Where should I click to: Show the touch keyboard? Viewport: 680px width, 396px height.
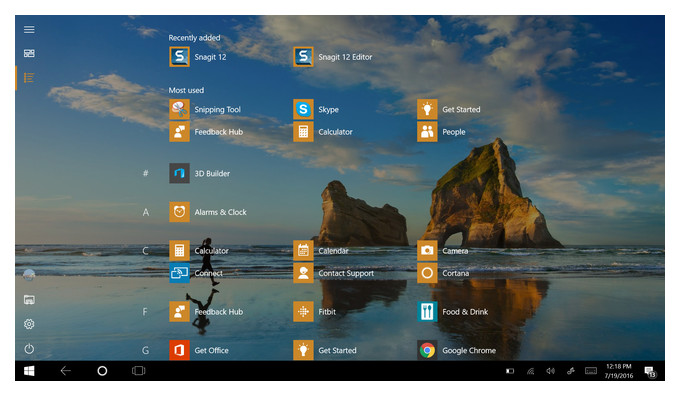pyautogui.click(x=591, y=371)
